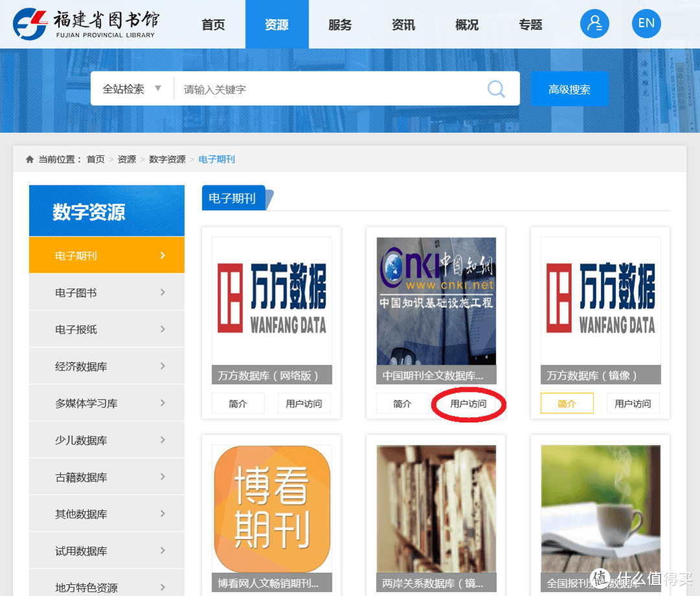Viewport: 700px width, 596px height.
Task: Click 用户访问 under 万方数据库（镜像）
Action: click(x=633, y=404)
